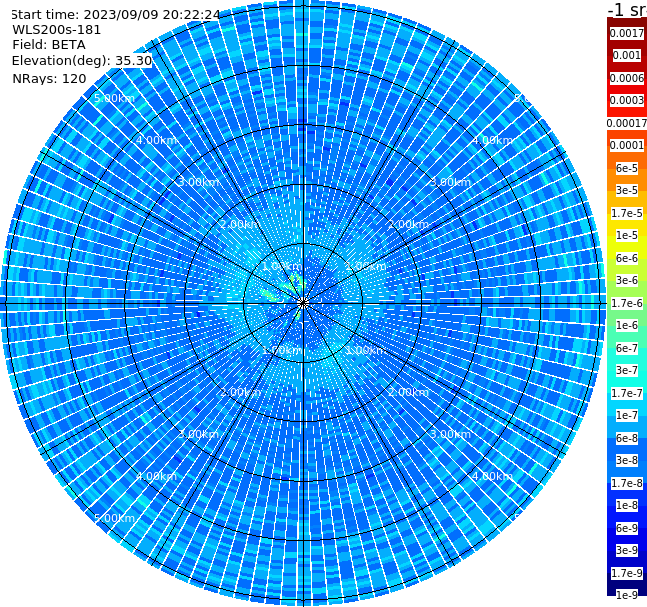Select the upper-left 3.00km range label
This screenshot has height=607, width=647.
(198, 182)
